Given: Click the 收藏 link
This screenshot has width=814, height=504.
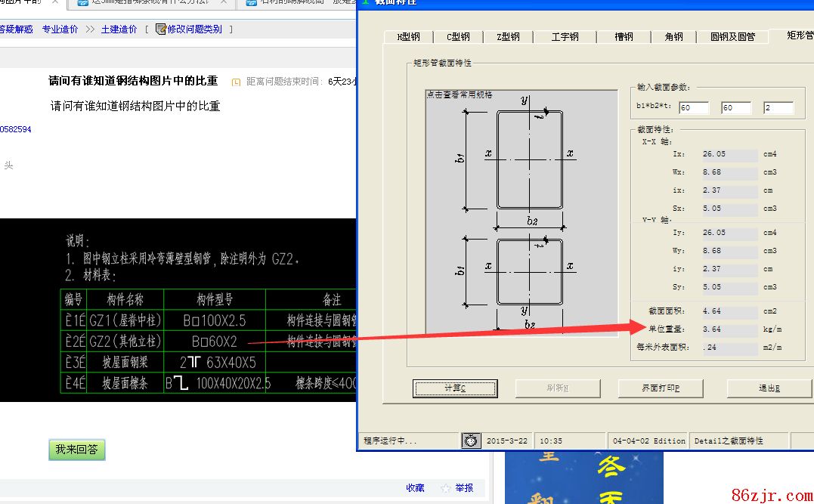Looking at the screenshot, I should tap(415, 488).
